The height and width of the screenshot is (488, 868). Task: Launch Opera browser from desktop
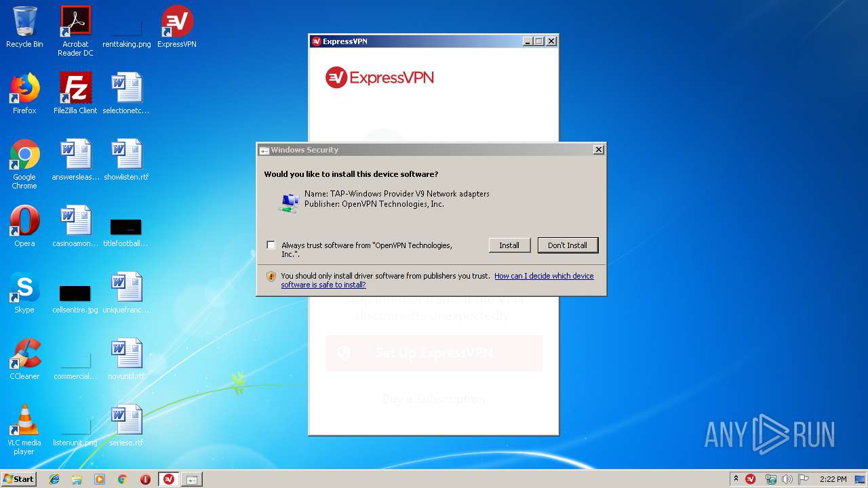click(x=24, y=226)
